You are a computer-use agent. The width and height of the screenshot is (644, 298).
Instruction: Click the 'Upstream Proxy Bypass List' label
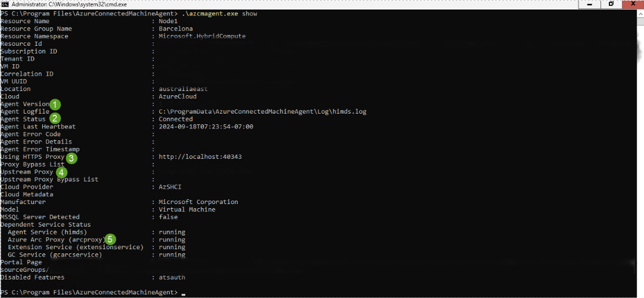pyautogui.click(x=49, y=180)
